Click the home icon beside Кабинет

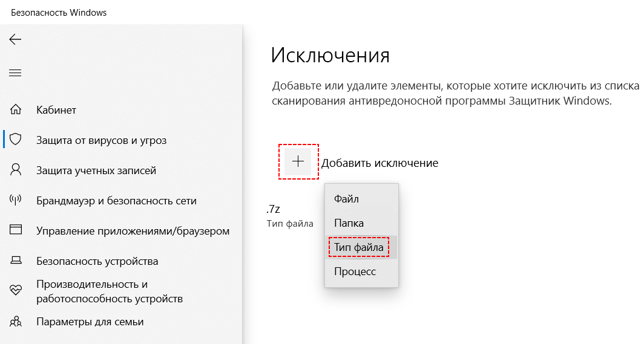[x=16, y=110]
